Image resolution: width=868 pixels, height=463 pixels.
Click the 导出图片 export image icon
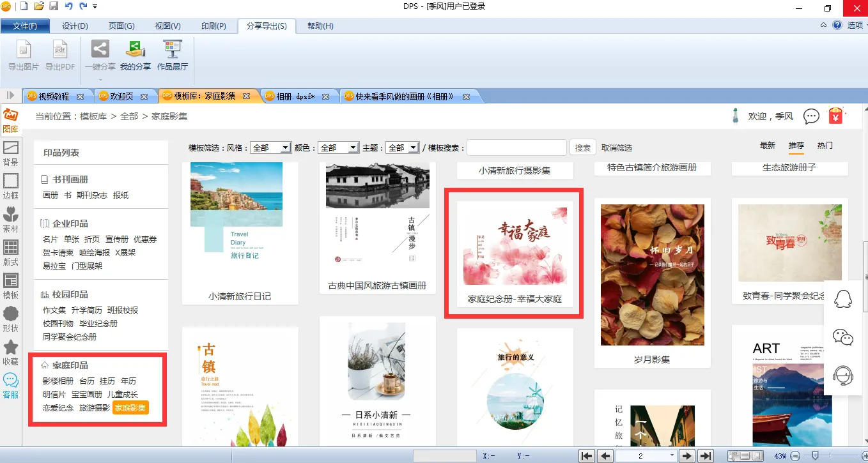click(x=24, y=56)
